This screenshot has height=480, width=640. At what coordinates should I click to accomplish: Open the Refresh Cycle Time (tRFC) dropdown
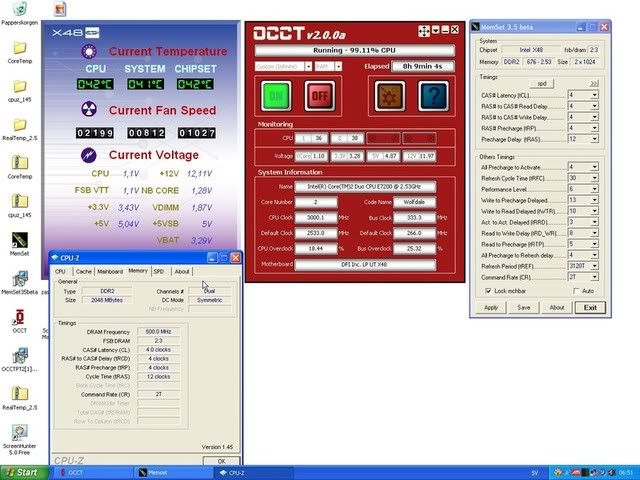(595, 177)
